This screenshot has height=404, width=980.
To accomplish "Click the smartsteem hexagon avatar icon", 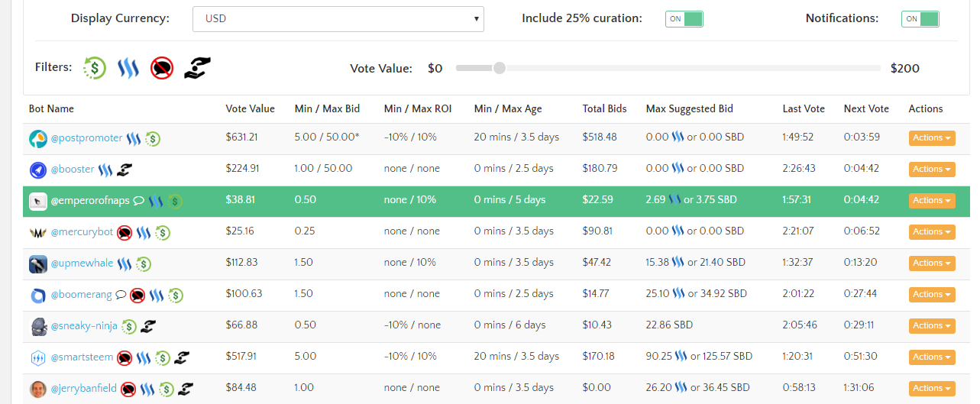I will [x=38, y=357].
